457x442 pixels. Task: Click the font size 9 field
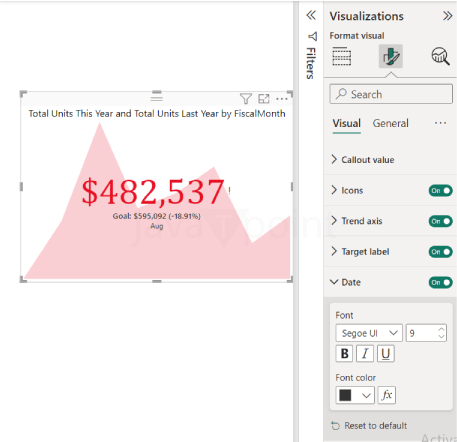pos(422,333)
